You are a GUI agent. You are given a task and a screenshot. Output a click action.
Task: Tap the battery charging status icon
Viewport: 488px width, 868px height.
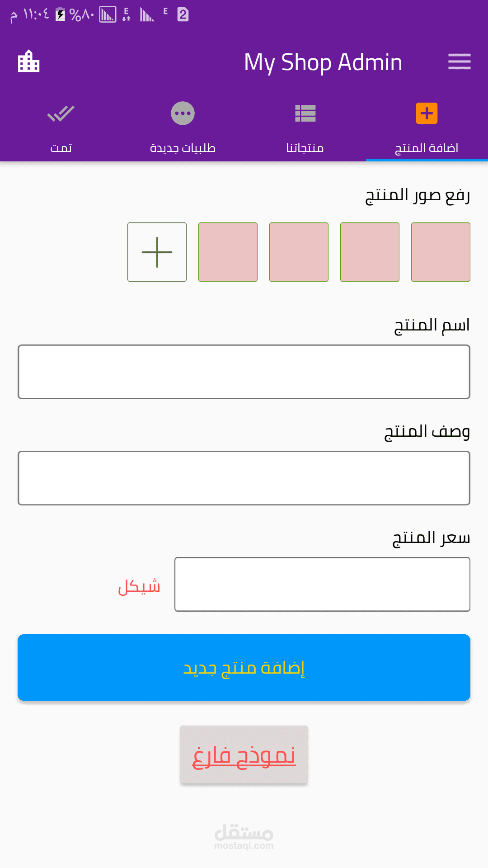60,15
